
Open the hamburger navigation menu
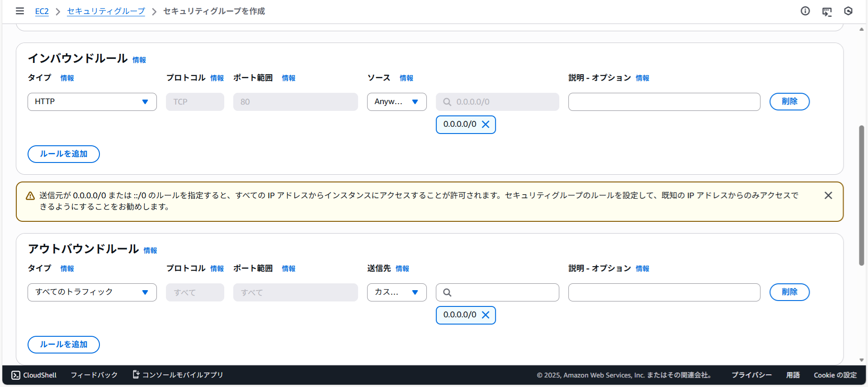coord(20,11)
